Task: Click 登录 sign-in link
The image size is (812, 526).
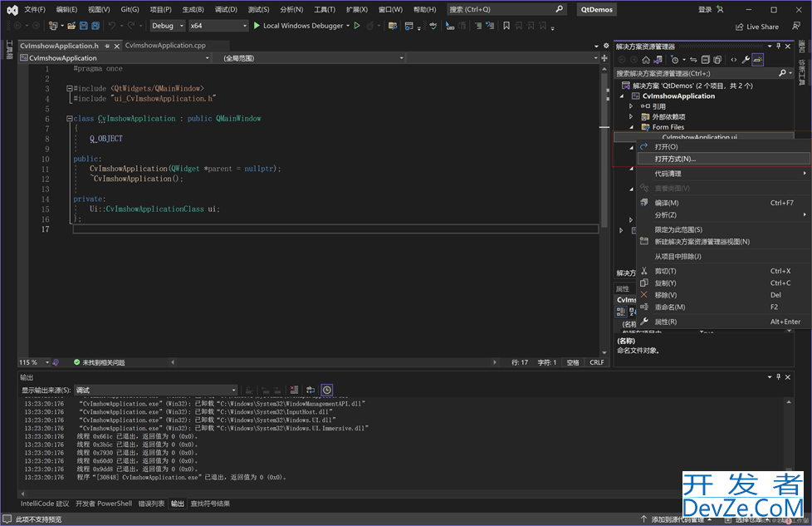Action: pos(705,9)
